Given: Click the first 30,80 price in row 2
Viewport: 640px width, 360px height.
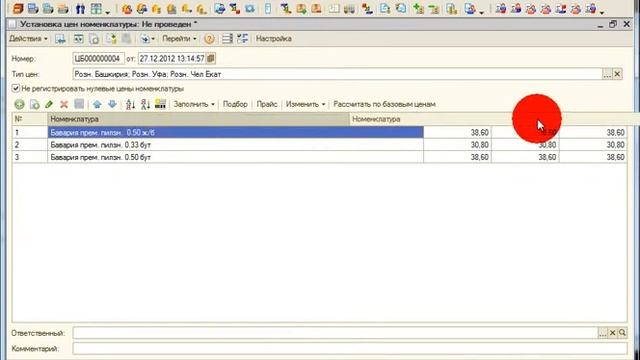Looking at the screenshot, I should 457,145.
